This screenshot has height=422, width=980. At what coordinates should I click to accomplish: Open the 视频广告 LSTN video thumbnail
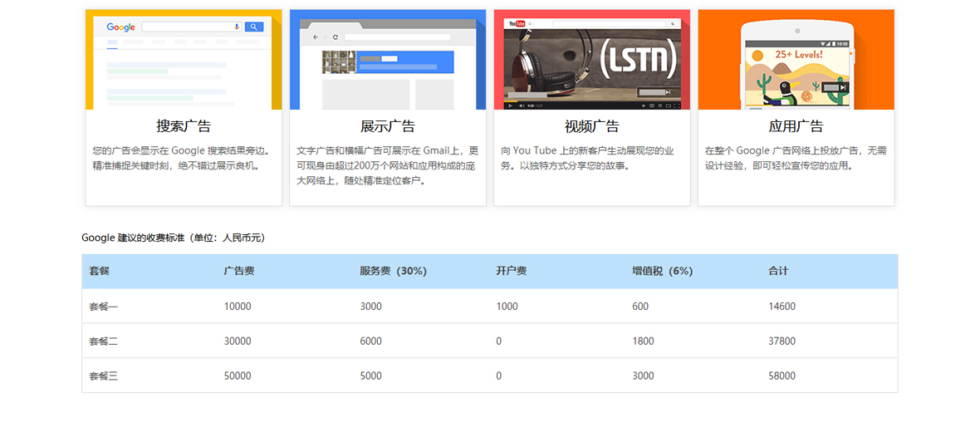point(592,59)
